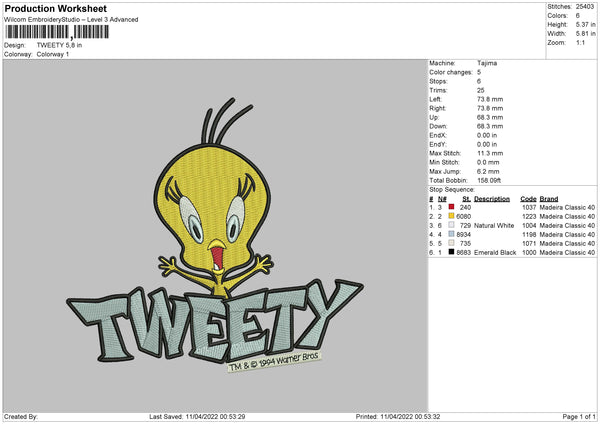600x424 pixels.
Task: Click the light blue swatch for thread 1198
Action: pyautogui.click(x=451, y=234)
